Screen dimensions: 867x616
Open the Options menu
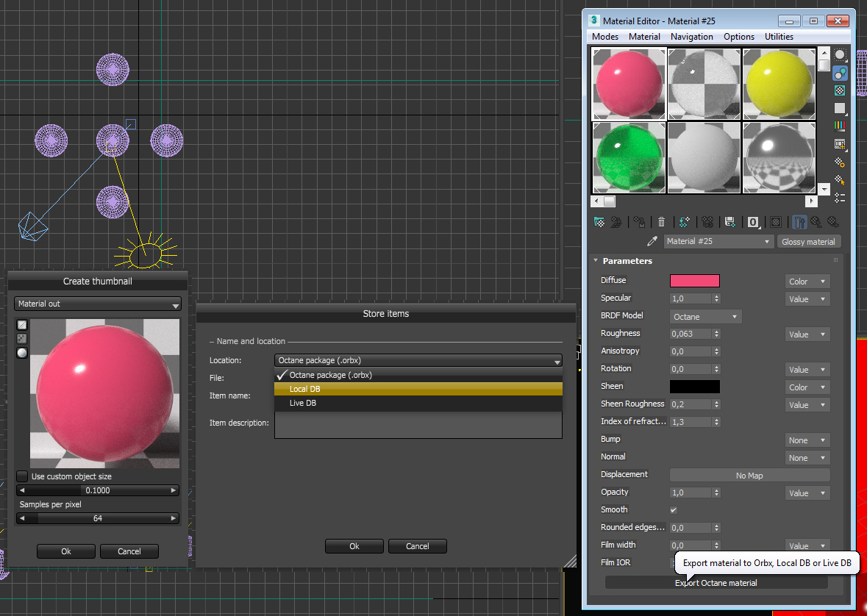click(x=739, y=37)
